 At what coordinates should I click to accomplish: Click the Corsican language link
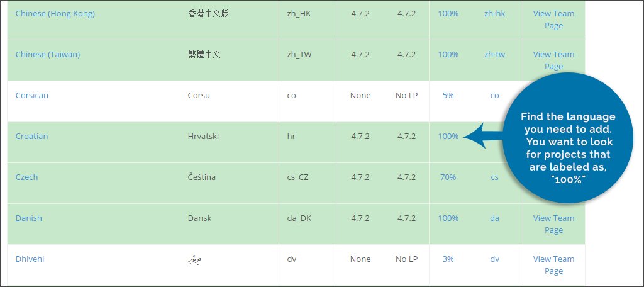pyautogui.click(x=31, y=95)
